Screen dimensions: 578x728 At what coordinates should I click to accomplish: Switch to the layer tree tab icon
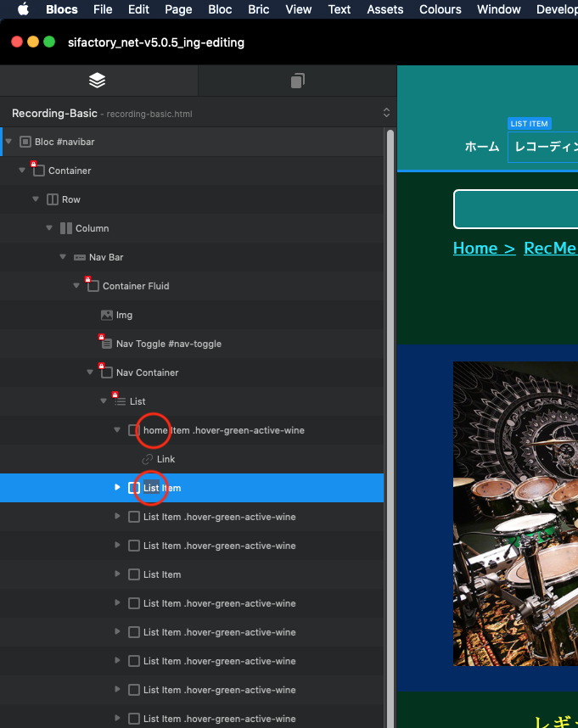click(98, 81)
